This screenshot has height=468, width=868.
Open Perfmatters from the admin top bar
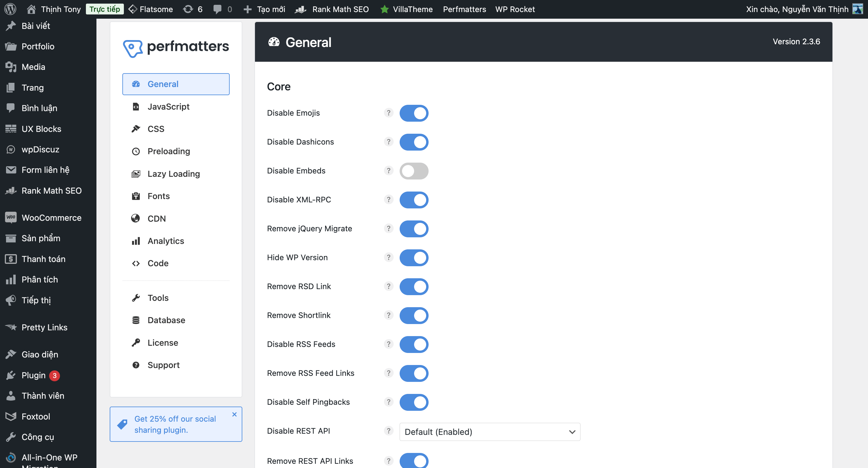coord(464,9)
